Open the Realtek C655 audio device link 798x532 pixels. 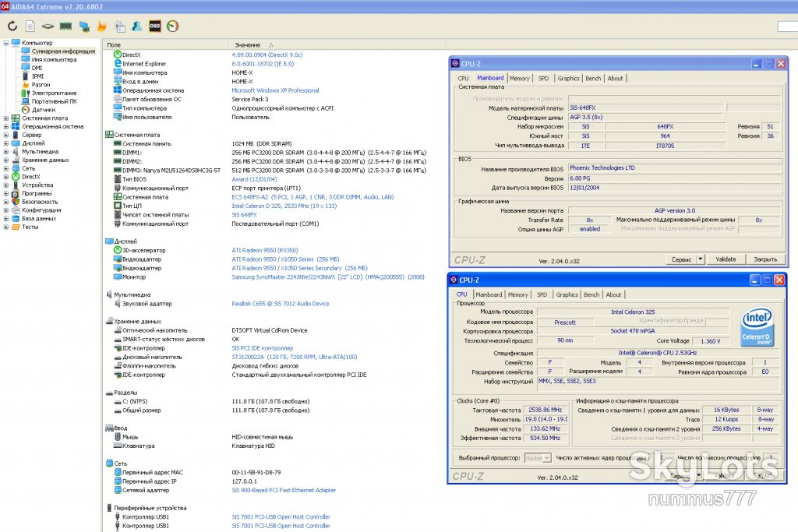click(281, 304)
